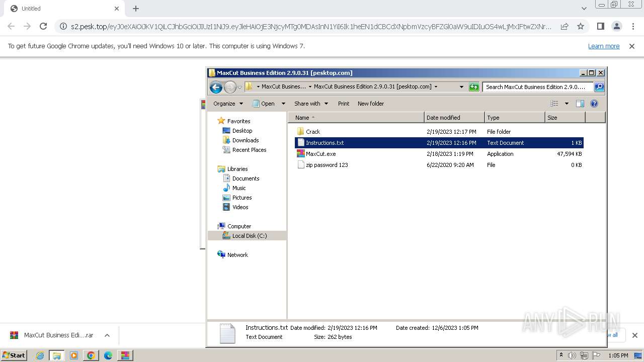
Task: Select the MaxCut.exe application icon
Action: 300,154
